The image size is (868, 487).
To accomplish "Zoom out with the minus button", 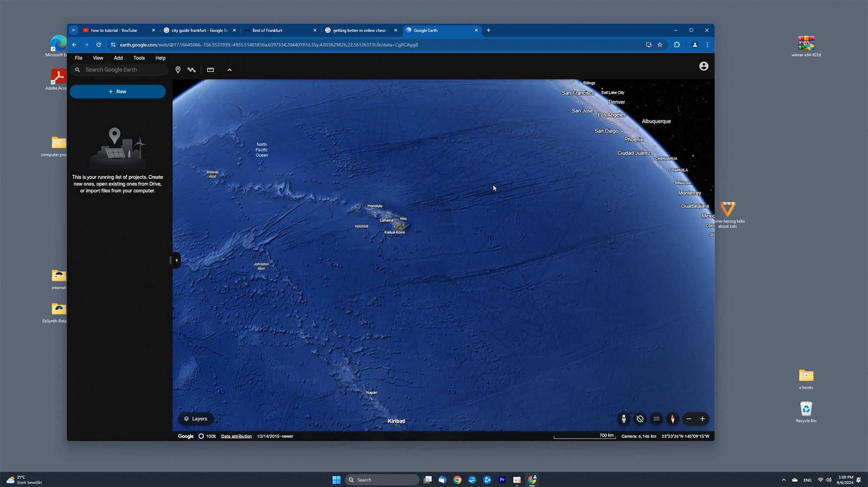I will 689,419.
